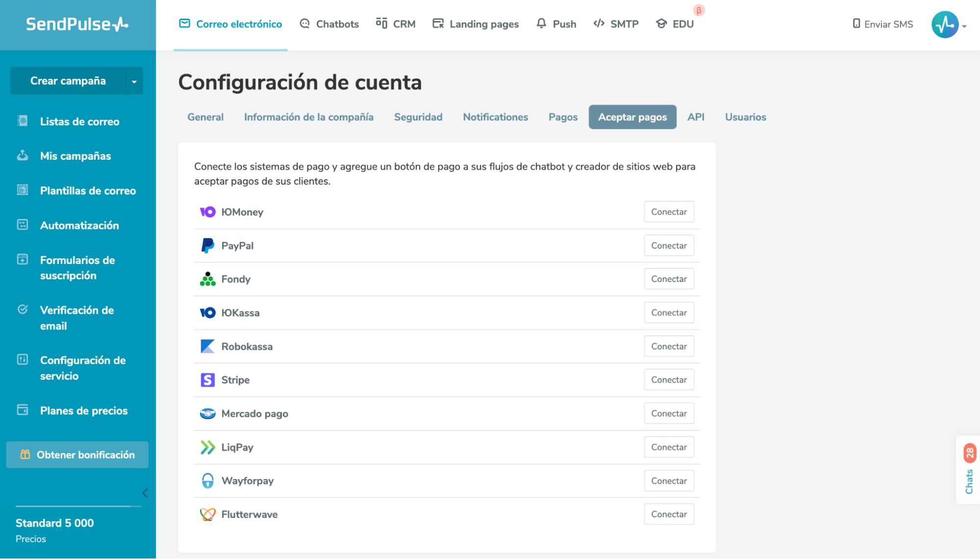Click the Configuración de servicio icon
Viewport: 980px width, 559px height.
23,359
